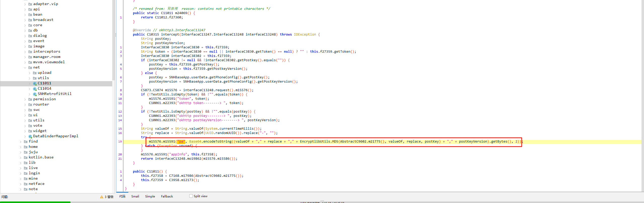Viewport: 644px width, 203px height.
Task: Click the C11011 class icon
Action: coord(35,83)
